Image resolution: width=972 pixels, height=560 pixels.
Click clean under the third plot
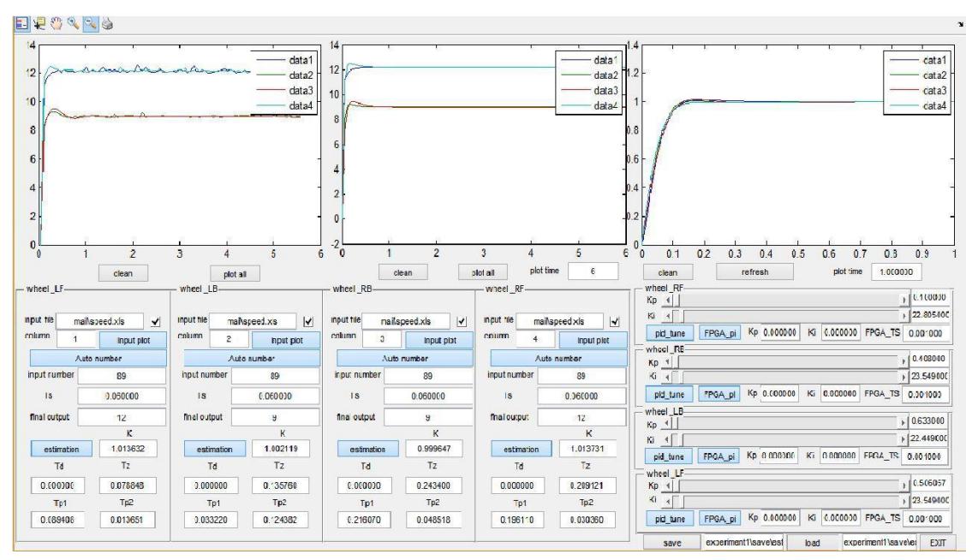(x=668, y=272)
